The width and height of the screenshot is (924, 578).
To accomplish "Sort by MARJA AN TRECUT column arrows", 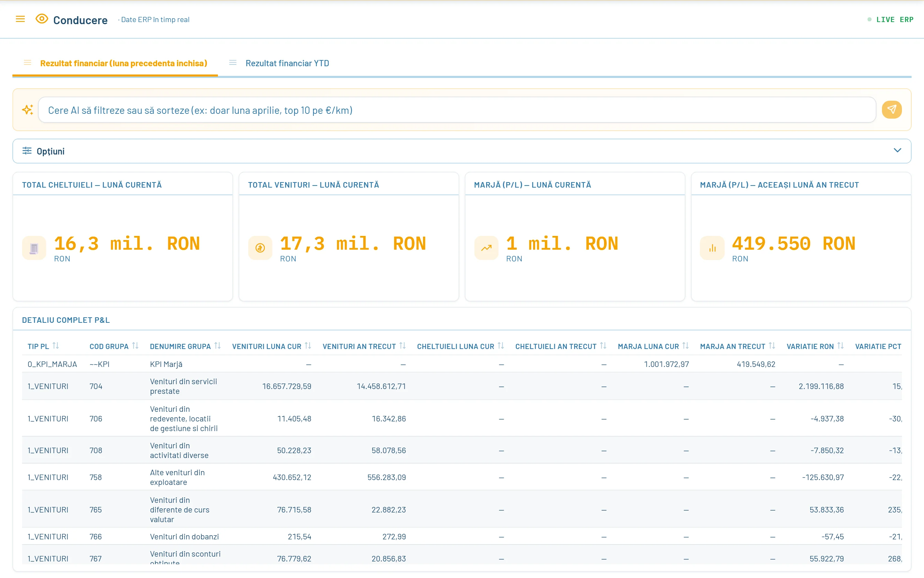I will [772, 346].
